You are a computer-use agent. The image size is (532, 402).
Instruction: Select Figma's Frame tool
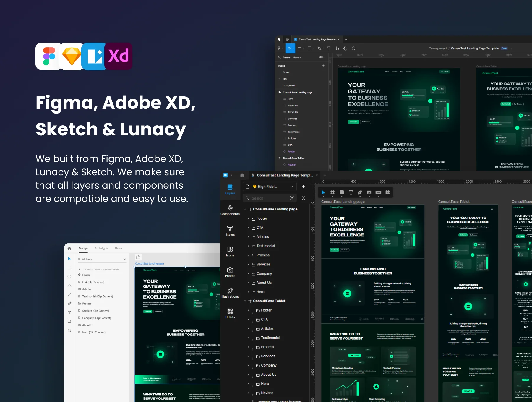point(301,48)
